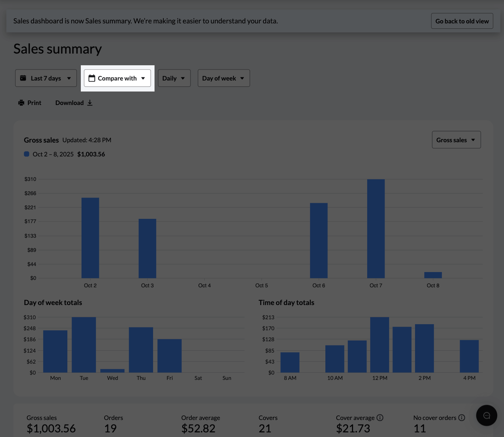Open the Last 7 days date dropdown

(46, 78)
